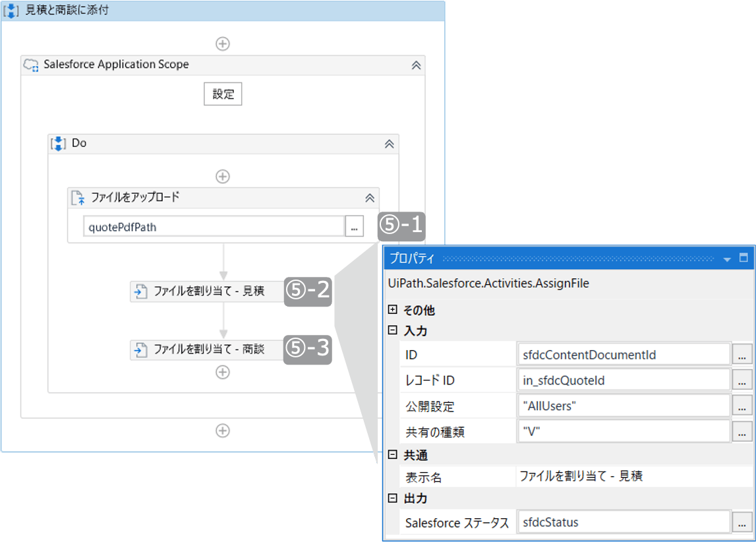
Task: Click the ファイルを割り当て - 見積 activity icon
Action: [140, 291]
